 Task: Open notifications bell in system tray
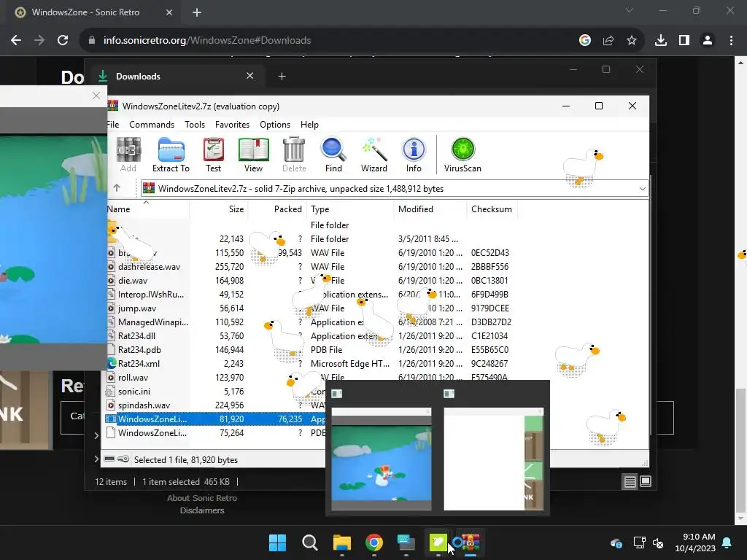click(727, 542)
